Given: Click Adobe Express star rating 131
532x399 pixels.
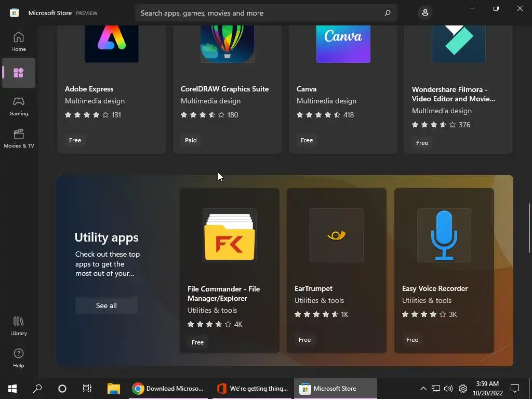Looking at the screenshot, I should pos(92,115).
